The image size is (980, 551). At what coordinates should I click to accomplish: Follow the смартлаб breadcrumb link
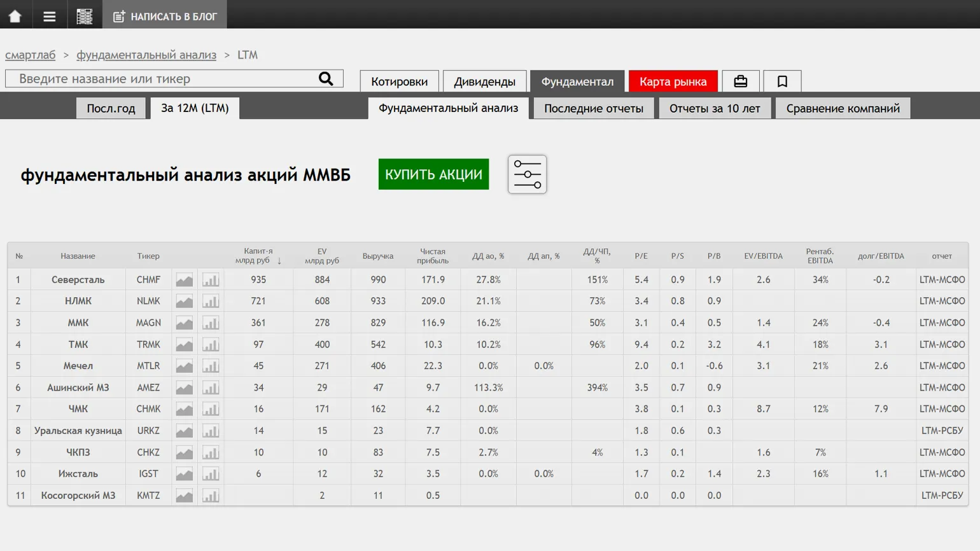(x=31, y=55)
